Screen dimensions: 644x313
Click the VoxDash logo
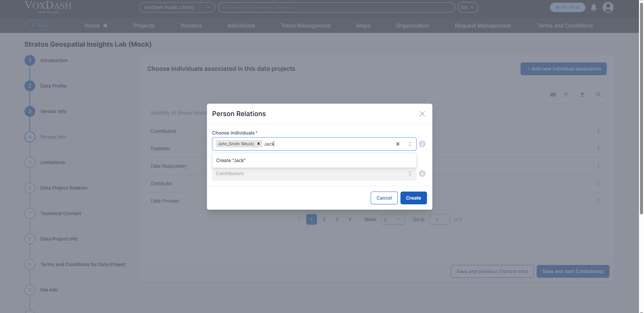[48, 7]
